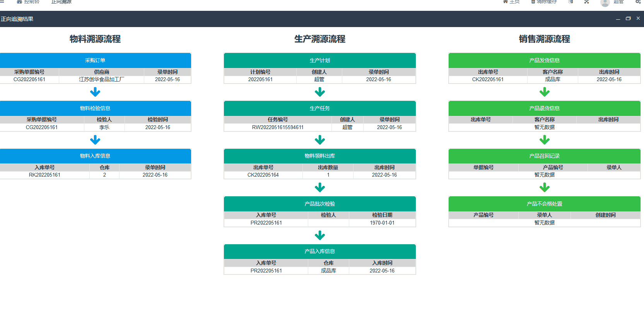Close the 正向追溯结果 dialog
The image size is (644, 327).
pos(638,19)
